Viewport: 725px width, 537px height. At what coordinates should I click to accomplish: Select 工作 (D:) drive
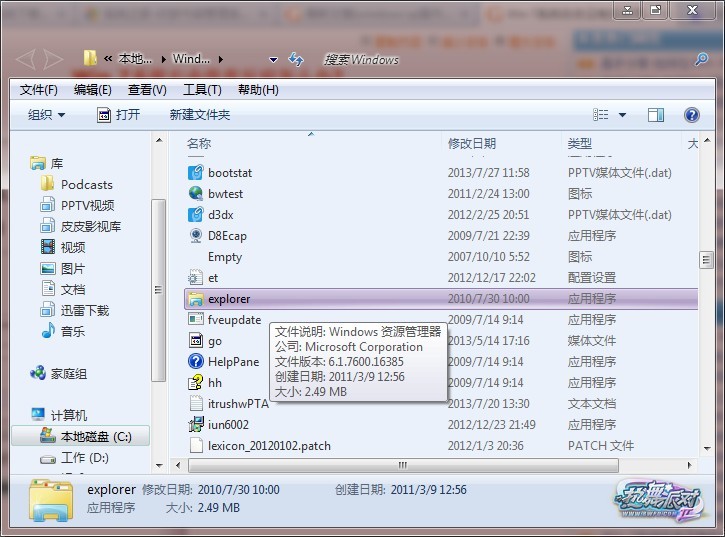coord(74,457)
